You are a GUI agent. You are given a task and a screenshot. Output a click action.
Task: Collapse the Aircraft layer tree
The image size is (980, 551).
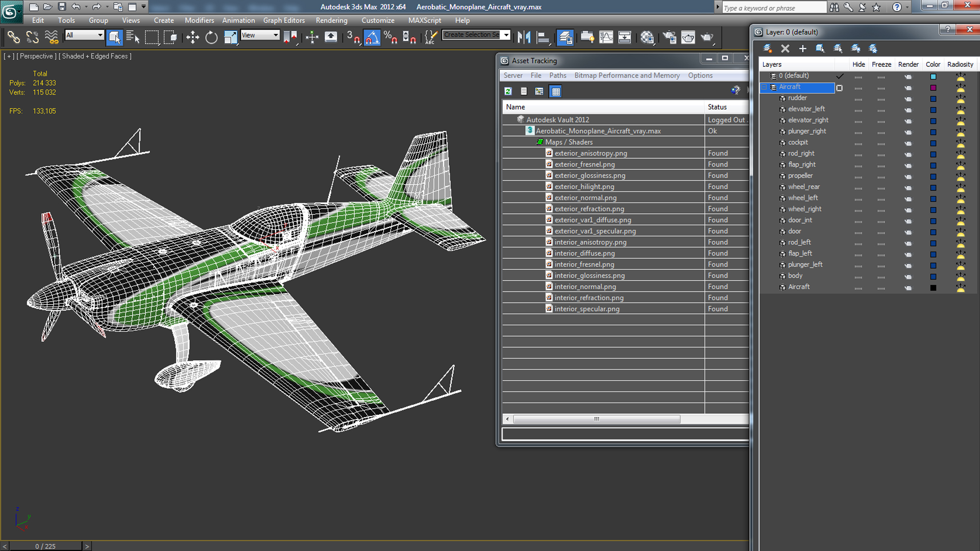(764, 87)
